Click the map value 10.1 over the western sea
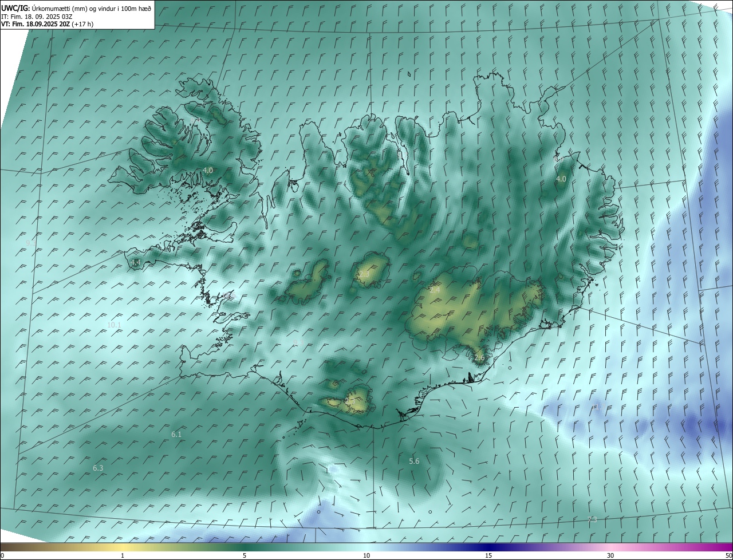The image size is (733, 560). point(114,325)
